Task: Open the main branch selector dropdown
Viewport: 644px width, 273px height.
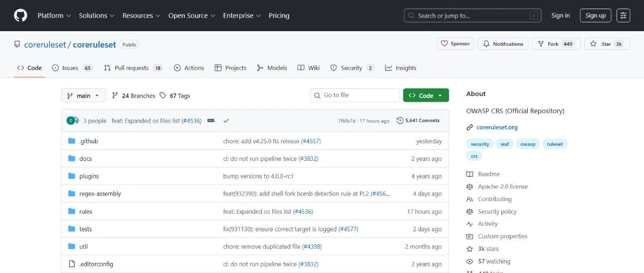Action: coord(84,96)
